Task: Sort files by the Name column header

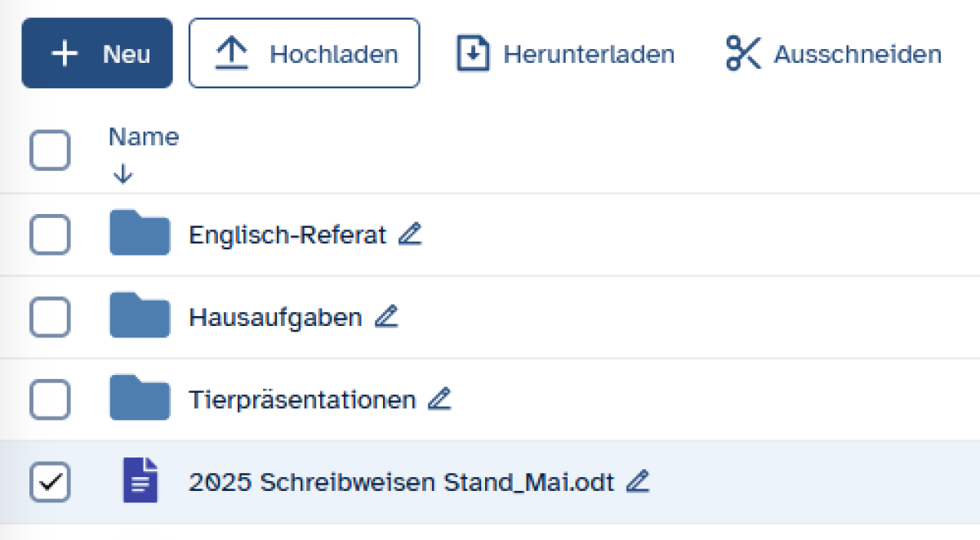Action: pos(144,137)
